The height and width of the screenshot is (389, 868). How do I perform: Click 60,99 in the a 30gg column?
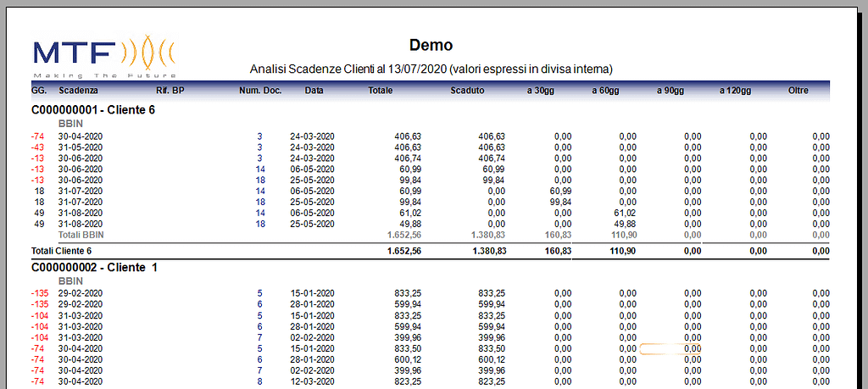[559, 191]
